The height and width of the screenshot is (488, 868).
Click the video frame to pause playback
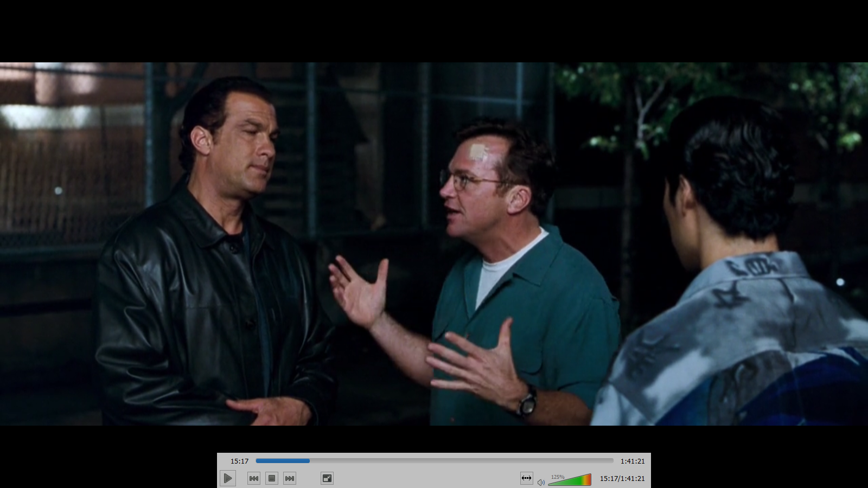pos(434,244)
